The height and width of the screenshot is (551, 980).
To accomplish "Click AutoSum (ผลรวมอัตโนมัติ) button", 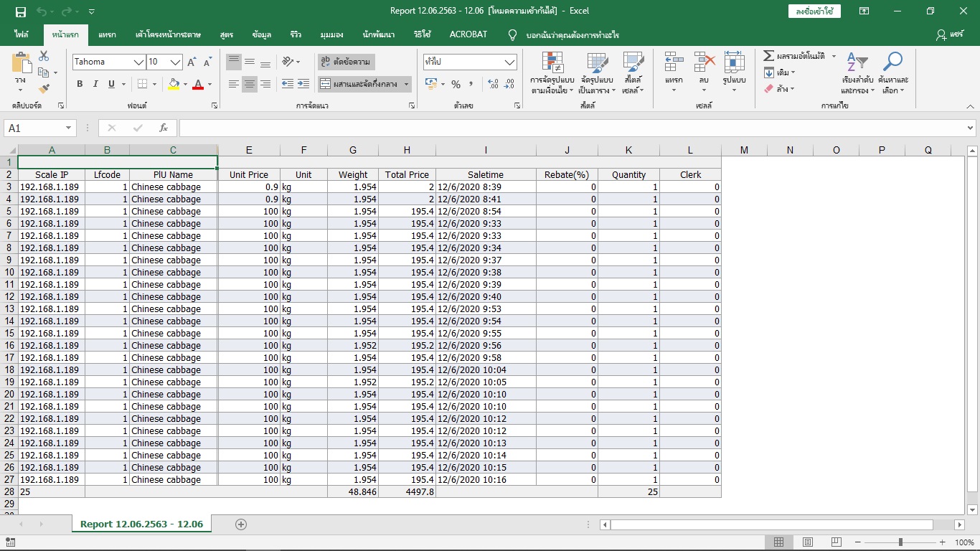I will coord(794,56).
